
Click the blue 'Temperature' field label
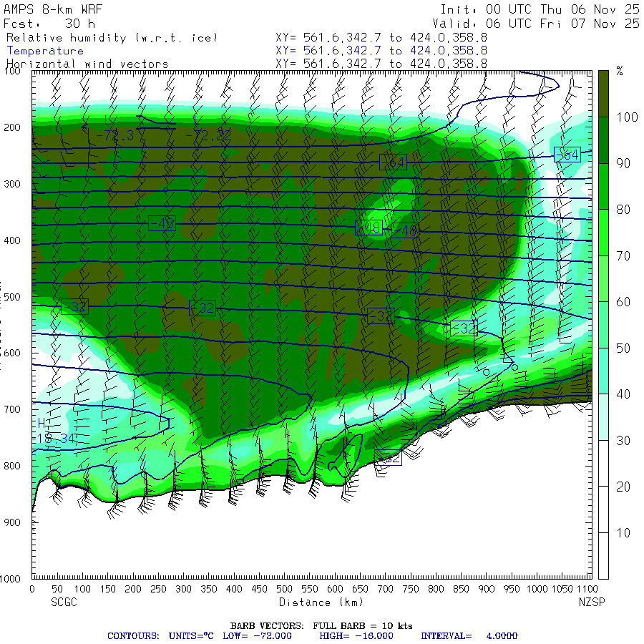[45, 51]
